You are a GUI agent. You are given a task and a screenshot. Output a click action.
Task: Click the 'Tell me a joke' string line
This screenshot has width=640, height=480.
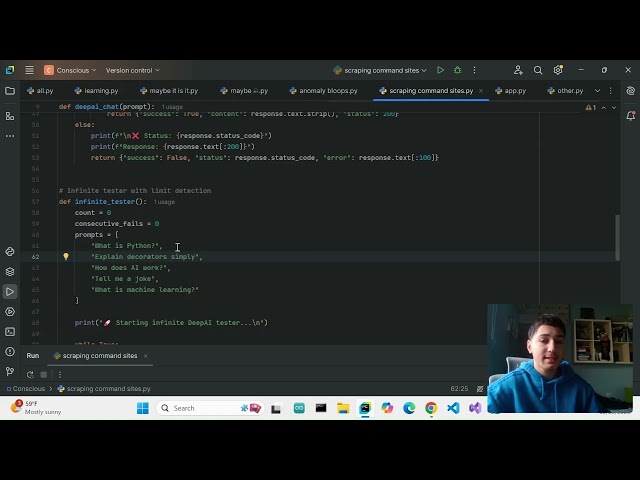coord(124,279)
